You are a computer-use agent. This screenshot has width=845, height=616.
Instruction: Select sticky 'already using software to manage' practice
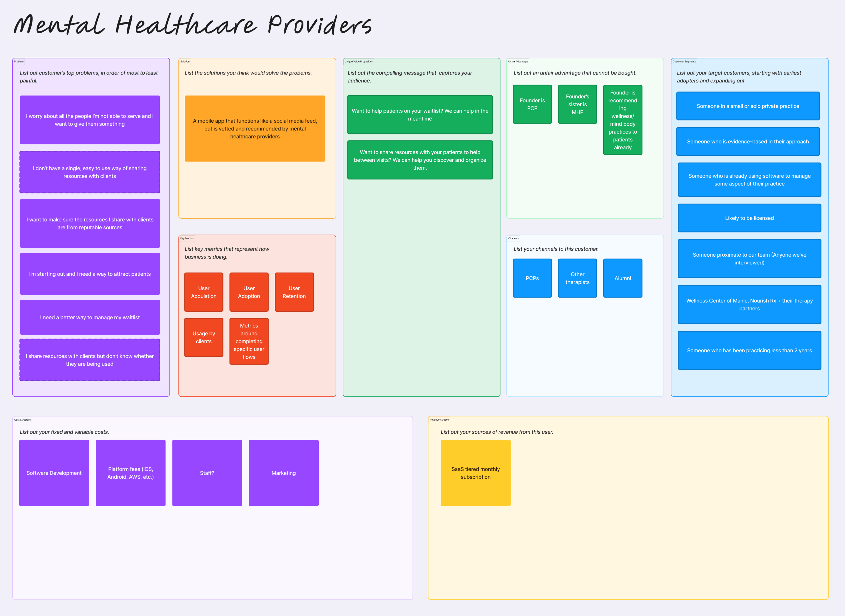click(x=749, y=180)
